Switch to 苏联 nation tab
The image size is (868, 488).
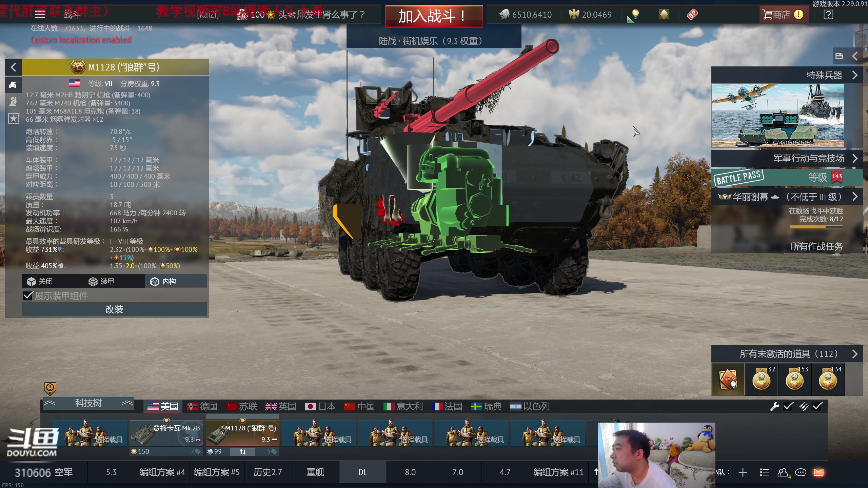[242, 406]
